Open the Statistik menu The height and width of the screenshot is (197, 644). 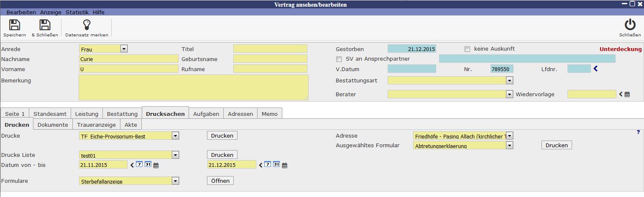pos(78,13)
